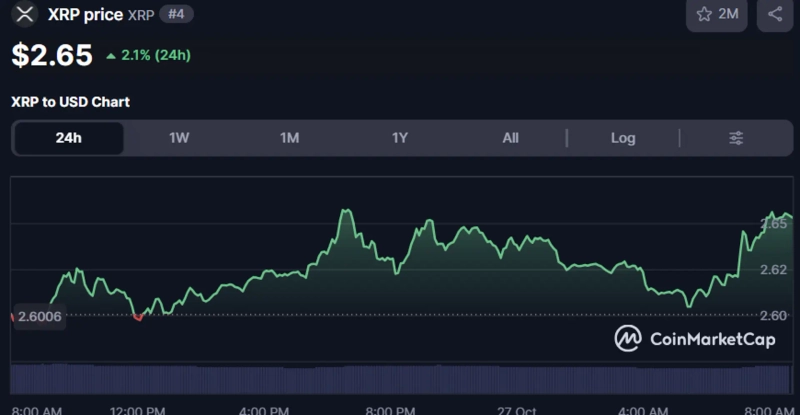Select the 24h timeframe tab
Screen dimensions: 800x415
tap(68, 138)
